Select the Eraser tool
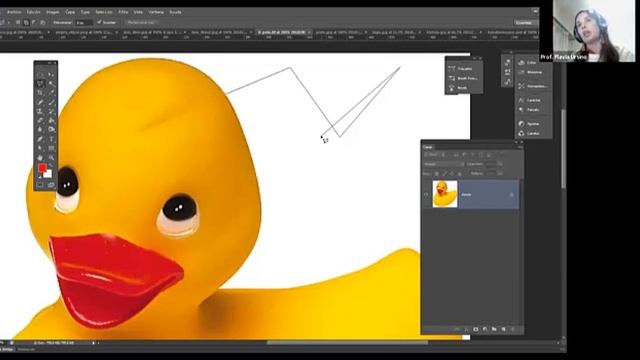Viewport: 640px width, 360px height. [x=40, y=120]
